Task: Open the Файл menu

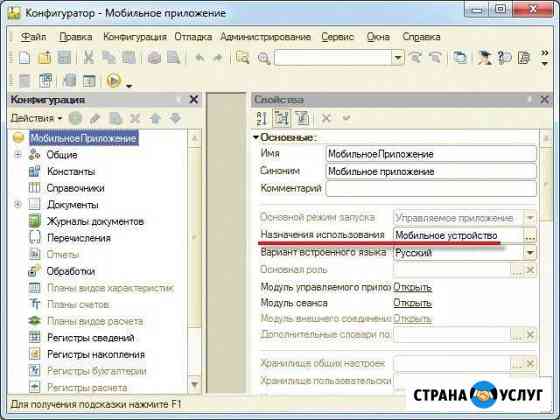Action: 34,37
